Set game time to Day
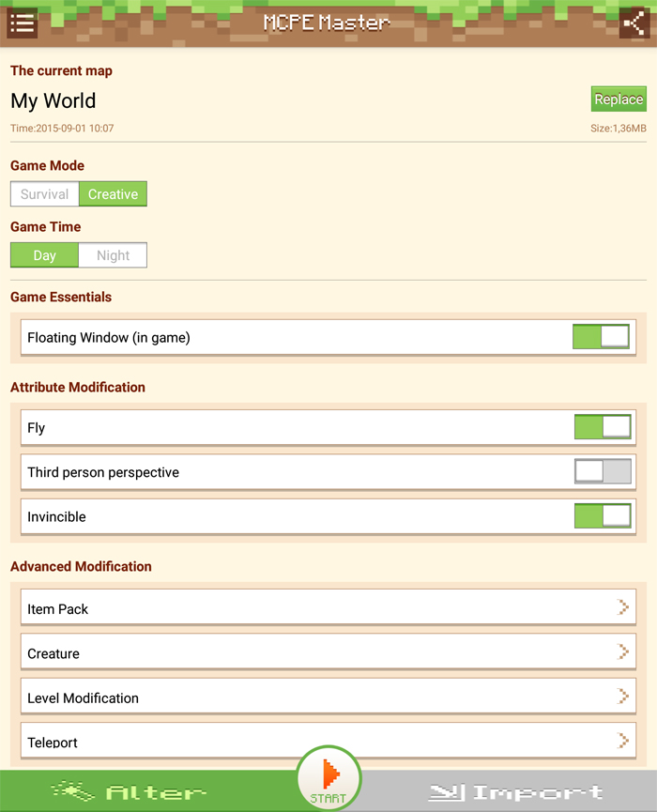 click(x=44, y=254)
